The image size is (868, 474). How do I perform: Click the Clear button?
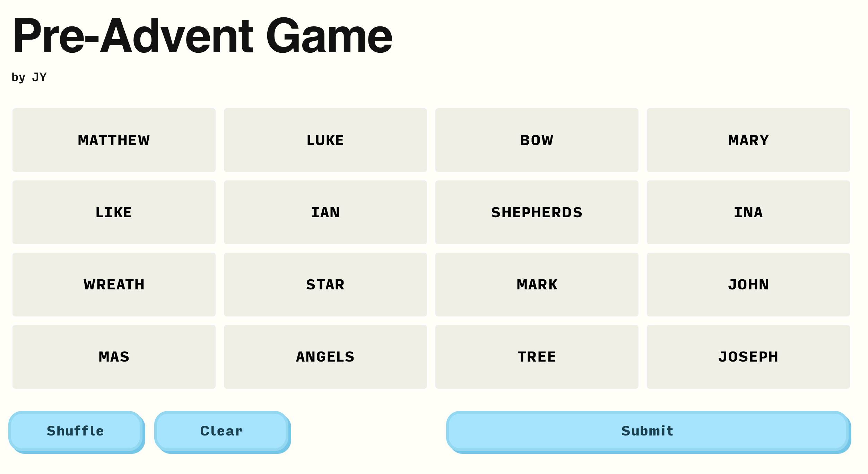pos(222,431)
